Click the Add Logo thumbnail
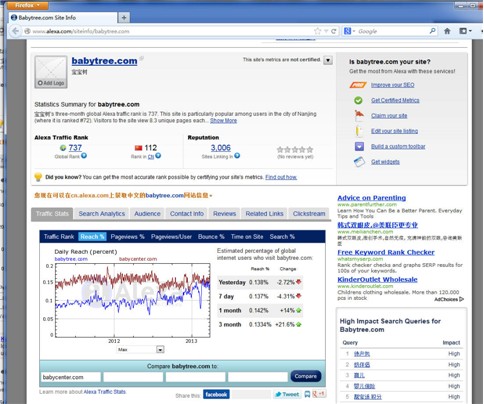 pos(51,72)
